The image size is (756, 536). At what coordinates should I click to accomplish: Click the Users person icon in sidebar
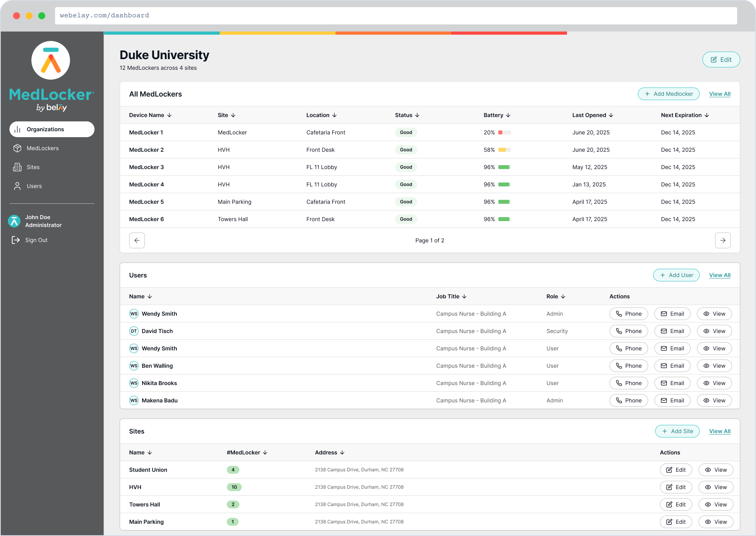click(x=17, y=186)
